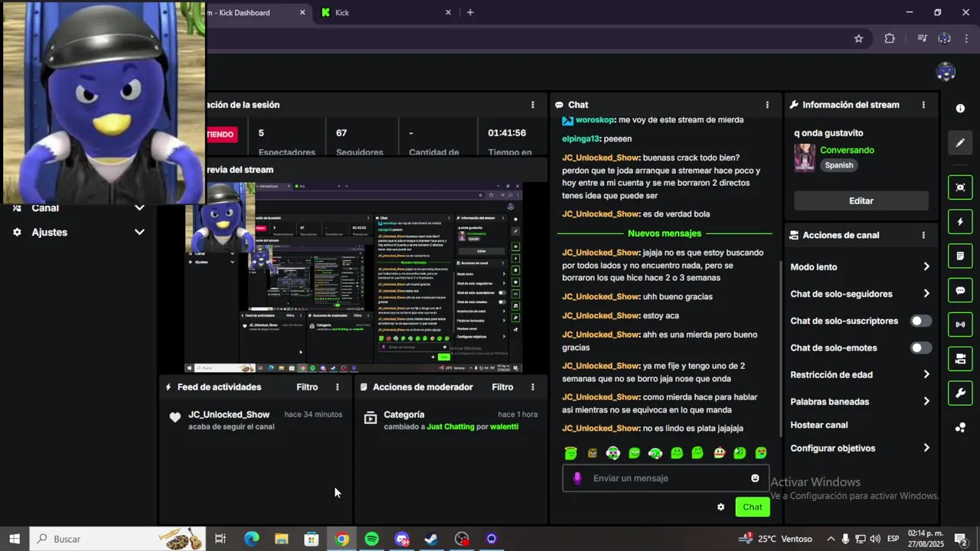Open Feed de actividades three-dot menu

pos(337,387)
